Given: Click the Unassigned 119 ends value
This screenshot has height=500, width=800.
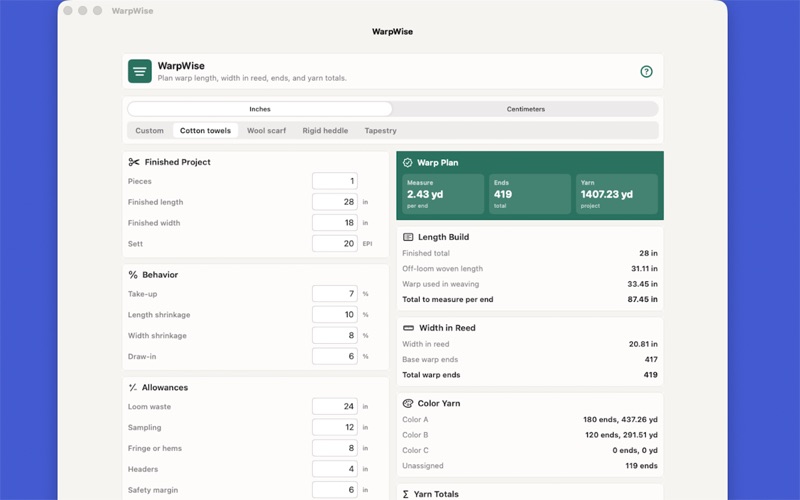Looking at the screenshot, I should [641, 466].
